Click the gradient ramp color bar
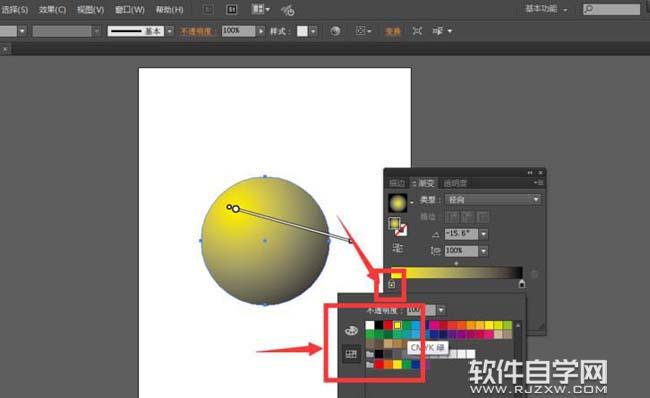 coord(456,273)
